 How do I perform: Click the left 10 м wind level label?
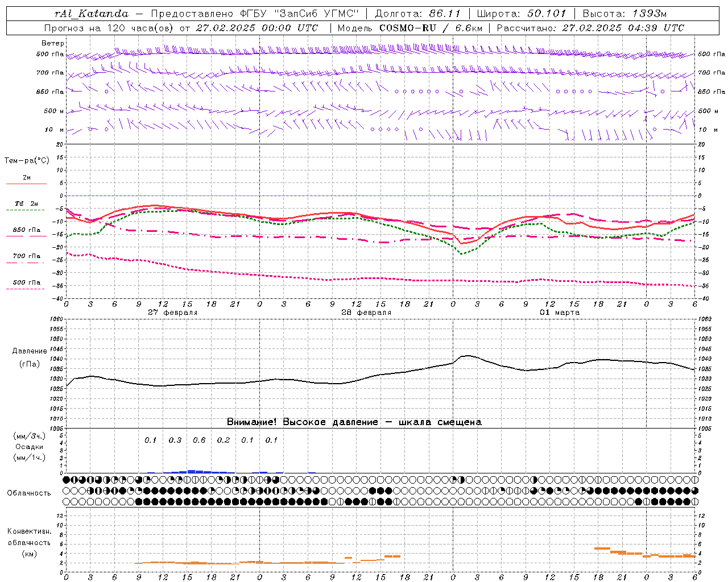[x=54, y=130]
